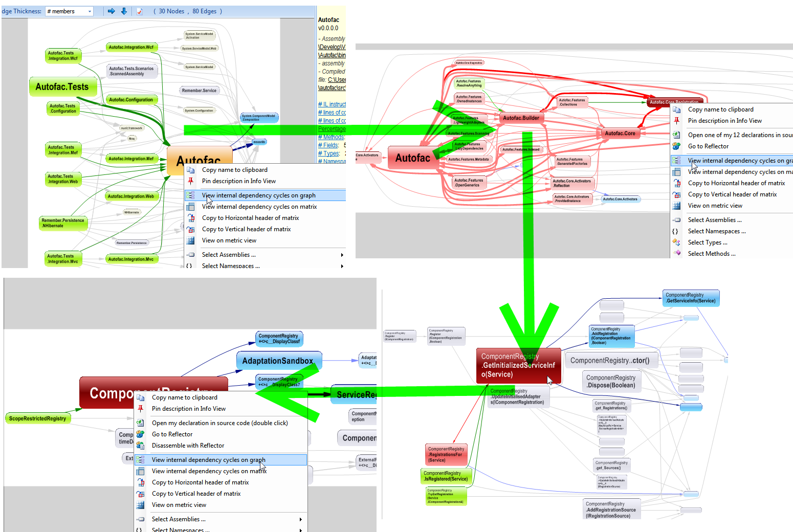Click C# icon for Open my declaration entry
Screen dimensions: 793x532
coord(140,423)
